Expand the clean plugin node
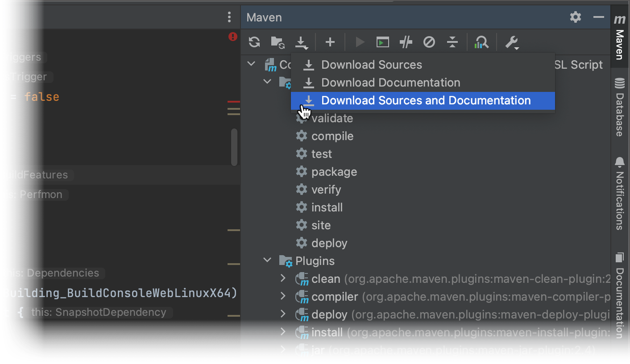This screenshot has height=364, width=630. (283, 278)
